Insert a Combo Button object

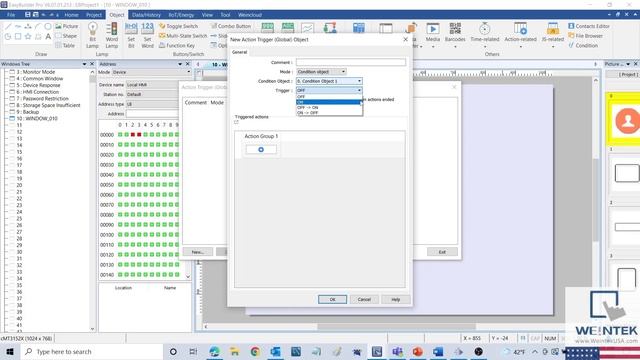click(231, 26)
